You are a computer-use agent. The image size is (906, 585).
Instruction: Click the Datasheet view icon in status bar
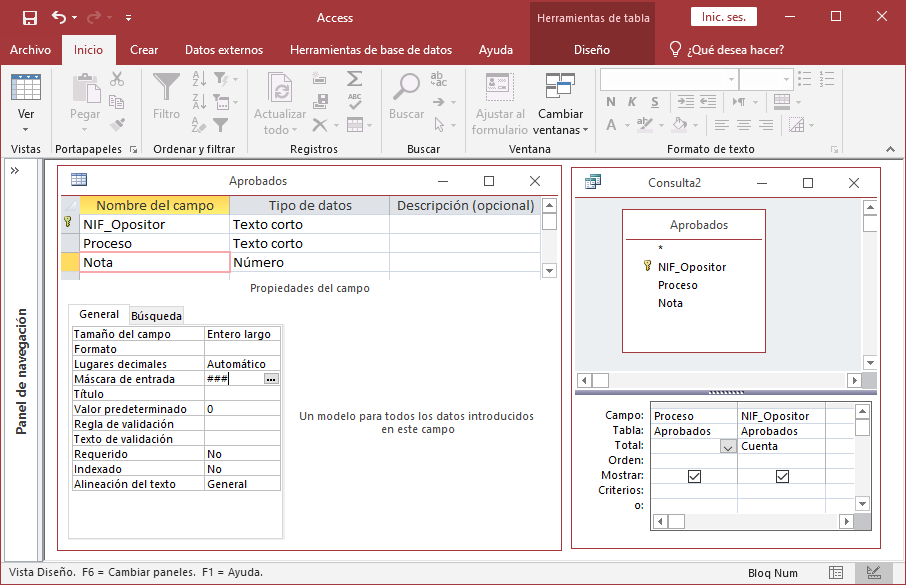click(836, 573)
